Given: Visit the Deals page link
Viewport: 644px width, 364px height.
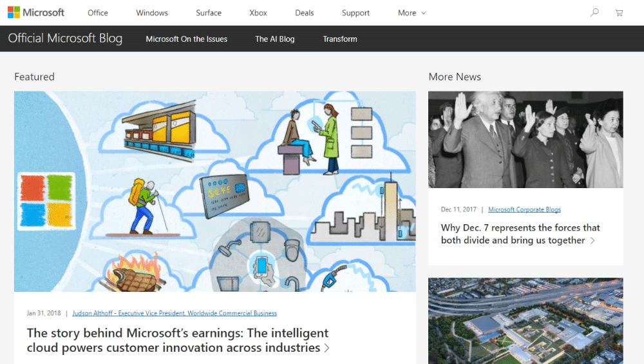Looking at the screenshot, I should click(305, 13).
